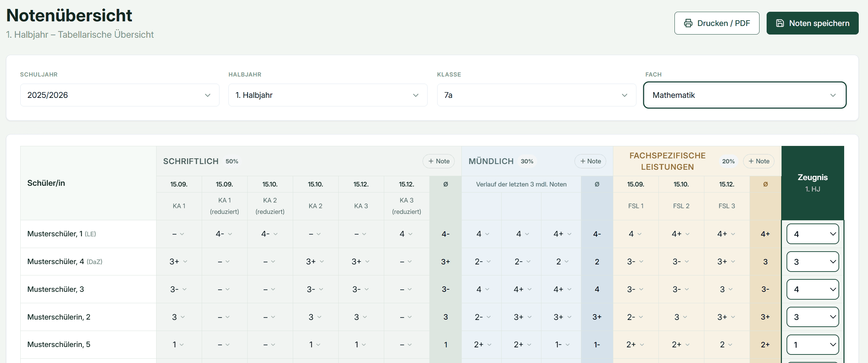Screen dimensions: 868x363
Task: Open Zeugnis grade dropdown for Musterschülerin, 5
Action: coord(813,344)
